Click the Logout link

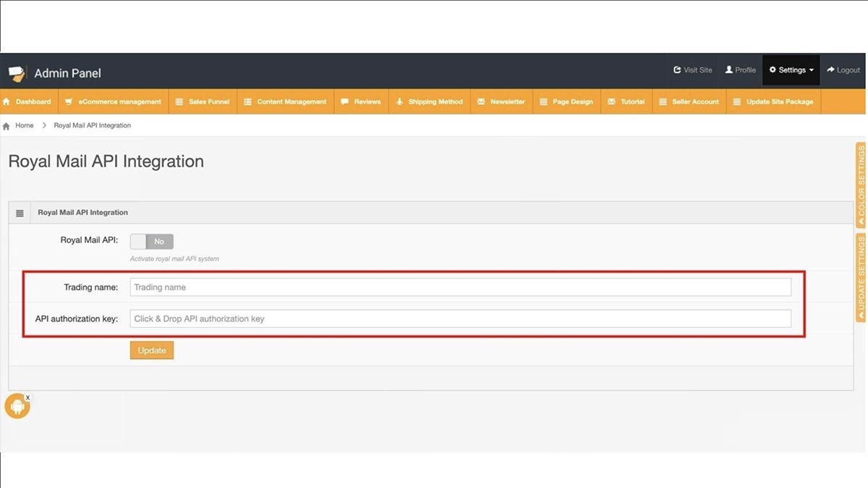click(x=843, y=70)
